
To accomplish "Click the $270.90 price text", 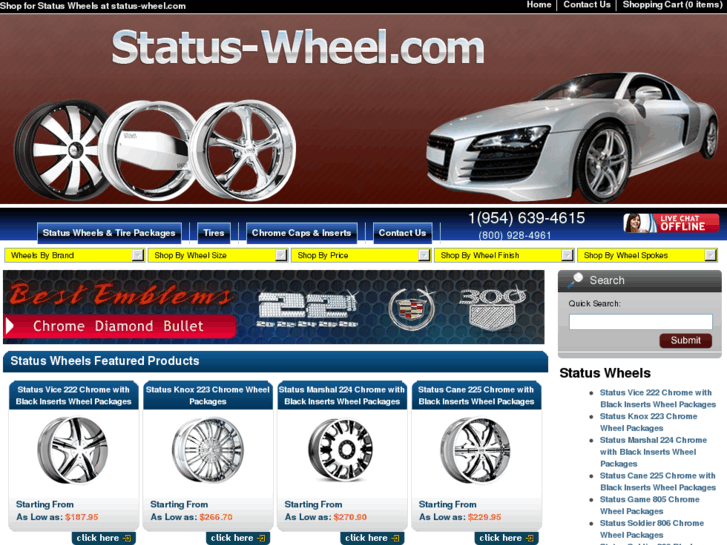I will (350, 517).
